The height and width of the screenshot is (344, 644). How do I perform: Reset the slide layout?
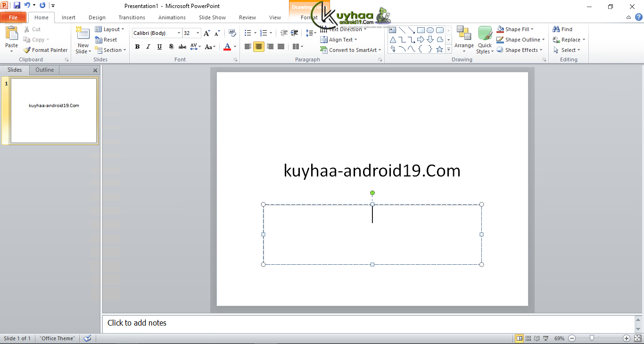pyautogui.click(x=106, y=40)
